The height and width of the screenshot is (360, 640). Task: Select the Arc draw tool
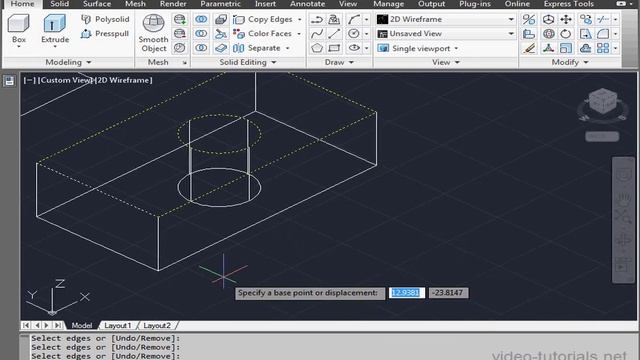point(353,19)
